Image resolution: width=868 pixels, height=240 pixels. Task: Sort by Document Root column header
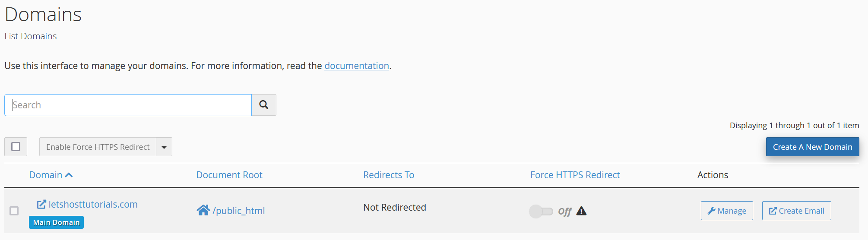(229, 175)
